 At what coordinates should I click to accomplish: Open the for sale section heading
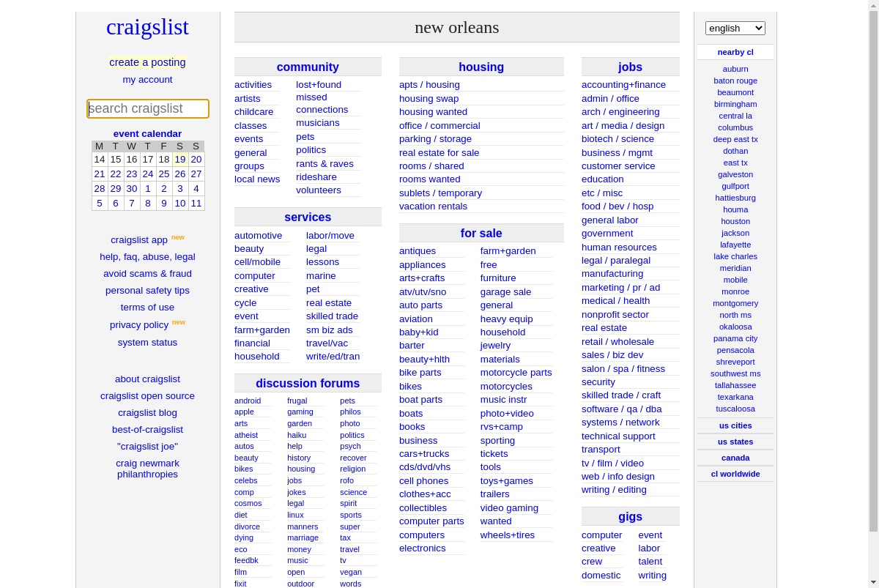[481, 233]
